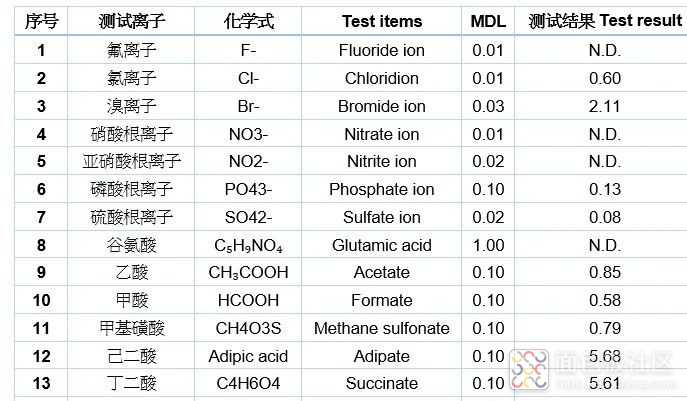Select the Glutamic acid cell

(x=382, y=245)
